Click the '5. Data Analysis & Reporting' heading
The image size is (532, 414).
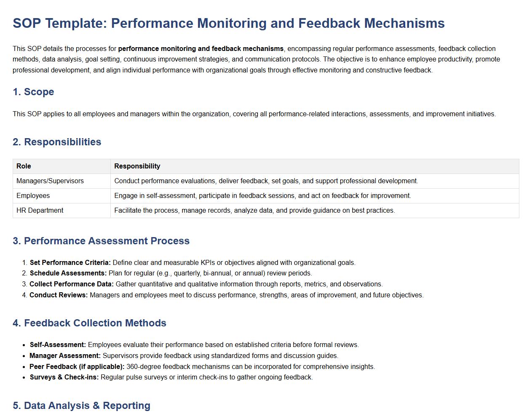(x=81, y=406)
